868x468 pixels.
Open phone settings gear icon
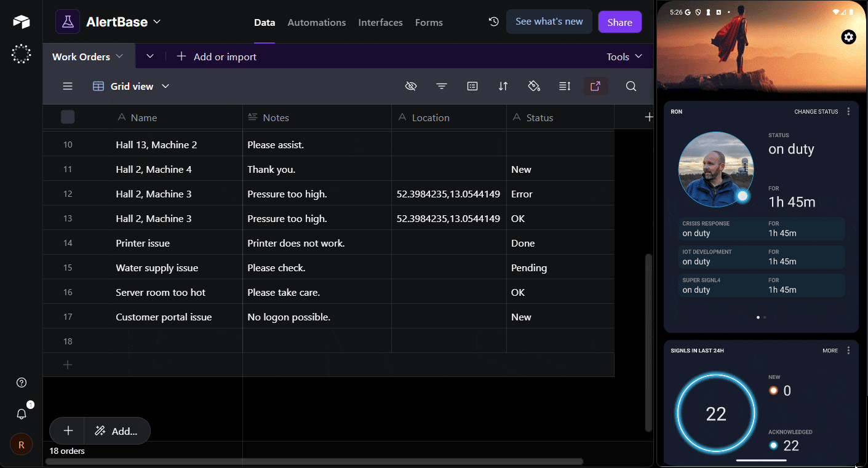(849, 38)
